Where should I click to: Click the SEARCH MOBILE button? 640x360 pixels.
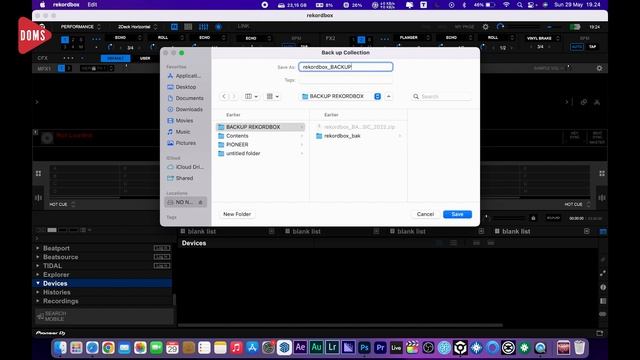pyautogui.click(x=104, y=316)
